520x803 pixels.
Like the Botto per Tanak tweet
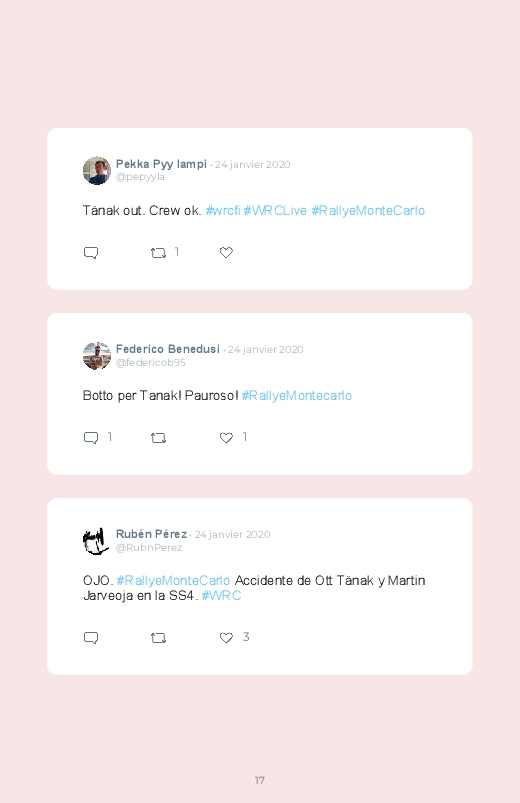pyautogui.click(x=226, y=438)
